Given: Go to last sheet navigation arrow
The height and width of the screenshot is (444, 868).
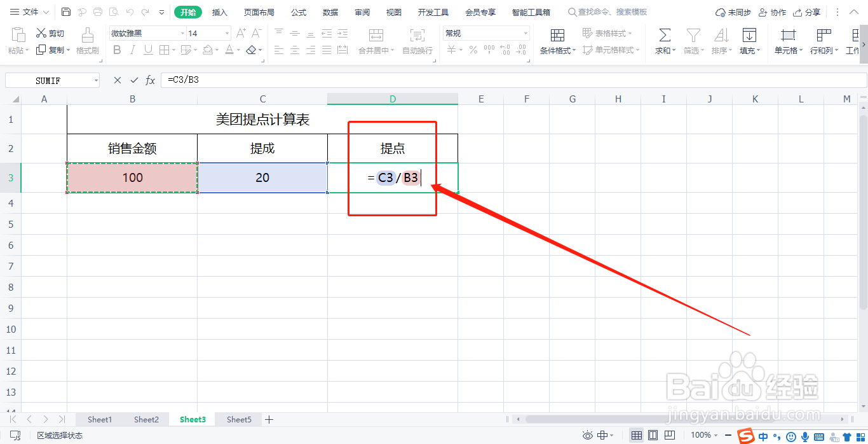Looking at the screenshot, I should [62, 419].
